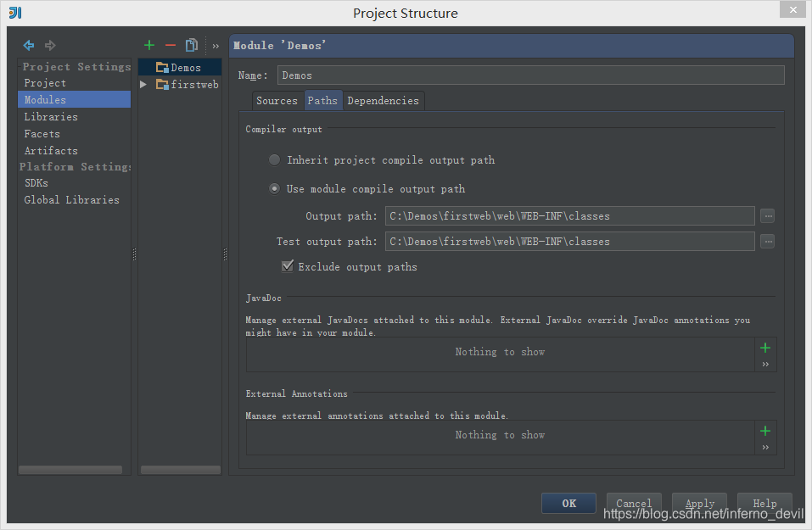Remove the selected module with the minus icon
This screenshot has height=530, width=812.
tap(171, 46)
